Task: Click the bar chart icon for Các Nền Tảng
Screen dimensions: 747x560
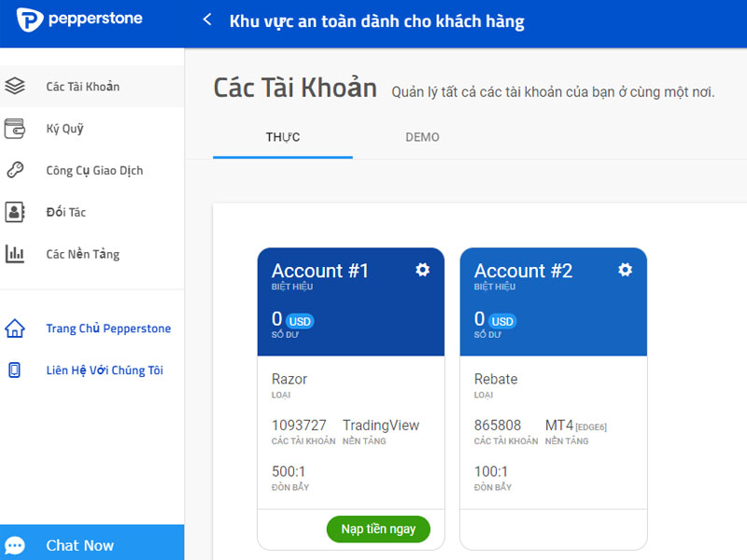Action: [x=15, y=254]
